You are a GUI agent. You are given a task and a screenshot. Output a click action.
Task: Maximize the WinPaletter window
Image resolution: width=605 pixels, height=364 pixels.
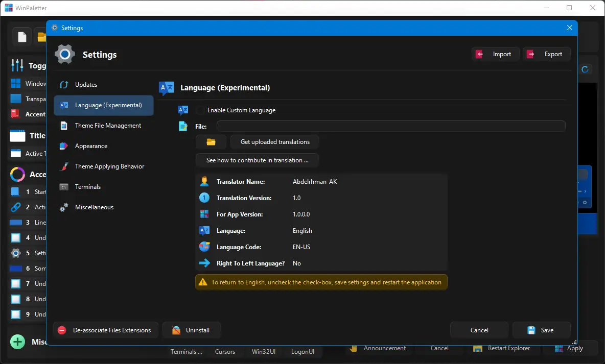[569, 8]
